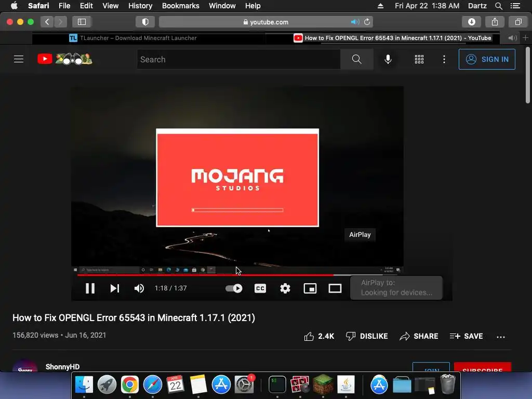Focus the YouTube search field

pos(238,59)
